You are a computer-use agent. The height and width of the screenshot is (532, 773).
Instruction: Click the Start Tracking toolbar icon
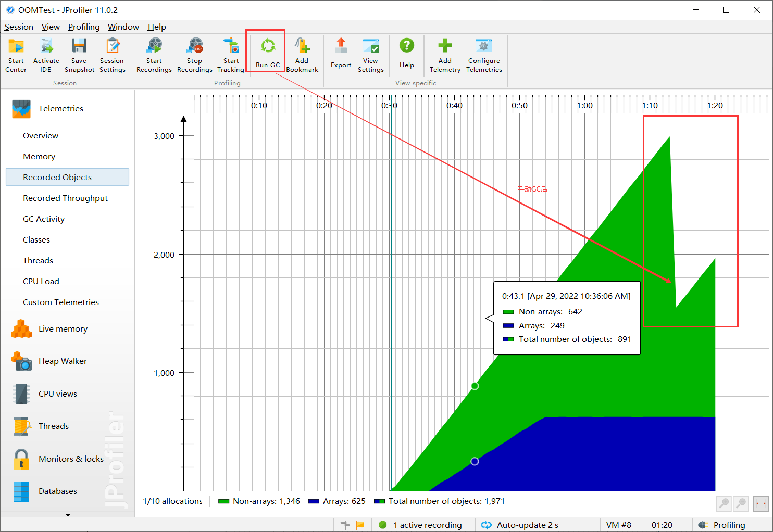tap(231, 55)
